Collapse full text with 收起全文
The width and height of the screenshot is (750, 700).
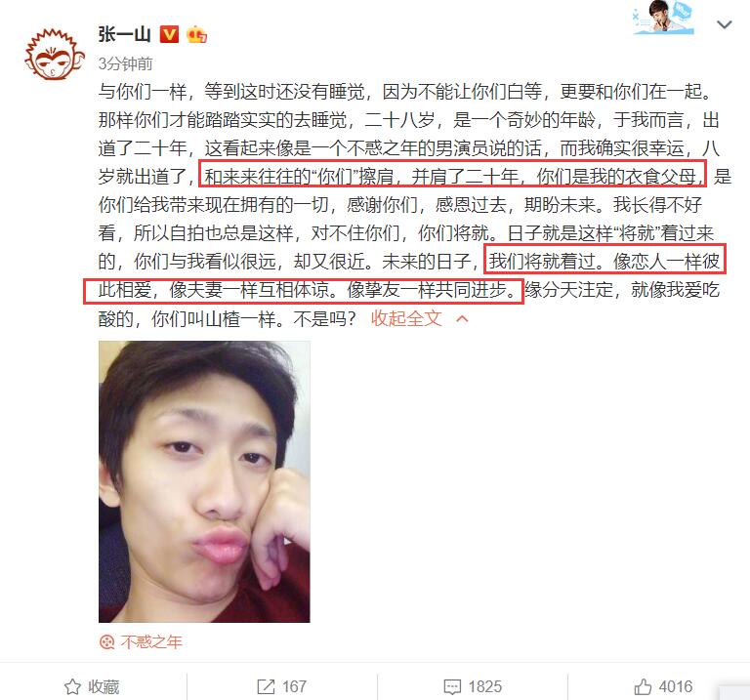[x=406, y=318]
